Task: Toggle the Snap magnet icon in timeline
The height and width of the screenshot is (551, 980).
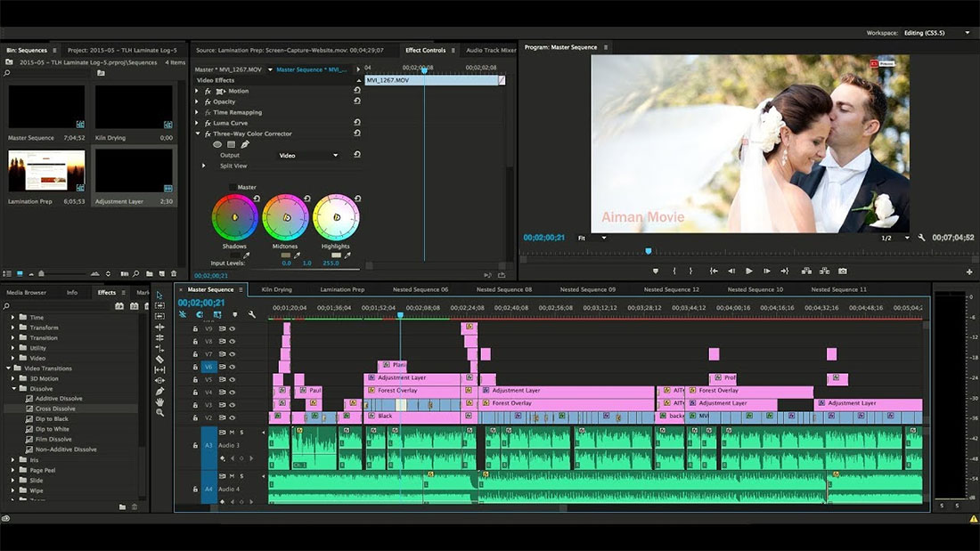Action: [200, 314]
